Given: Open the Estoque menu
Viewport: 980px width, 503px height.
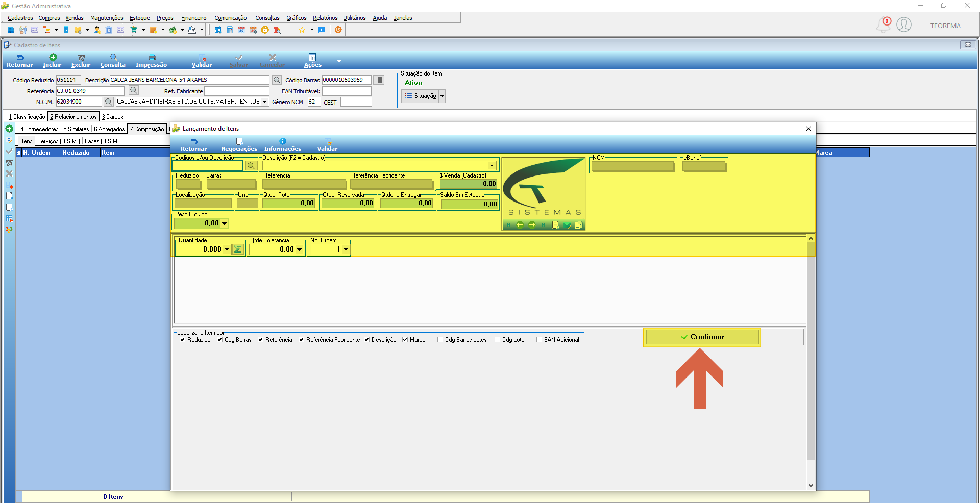Looking at the screenshot, I should [x=139, y=18].
